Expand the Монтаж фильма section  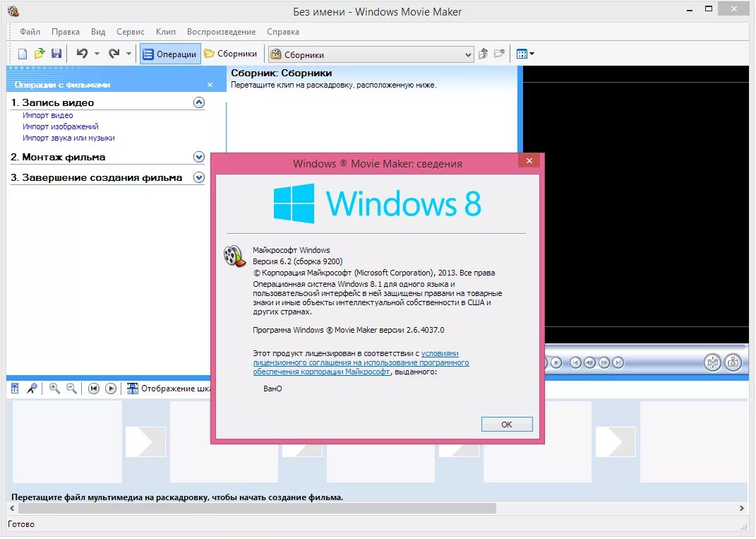point(199,157)
